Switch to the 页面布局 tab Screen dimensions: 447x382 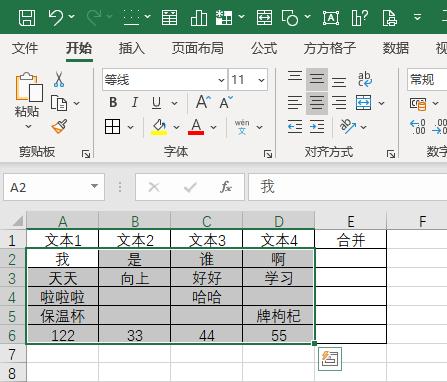tap(198, 48)
